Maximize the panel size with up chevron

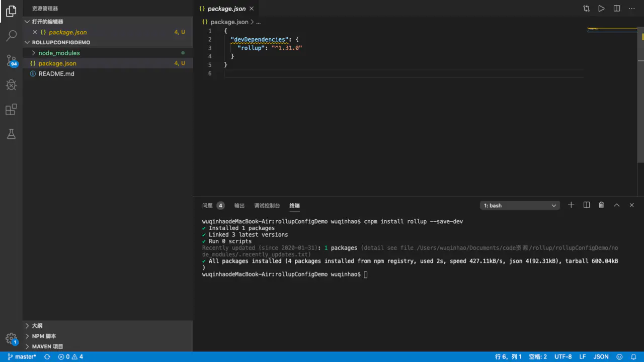point(616,205)
